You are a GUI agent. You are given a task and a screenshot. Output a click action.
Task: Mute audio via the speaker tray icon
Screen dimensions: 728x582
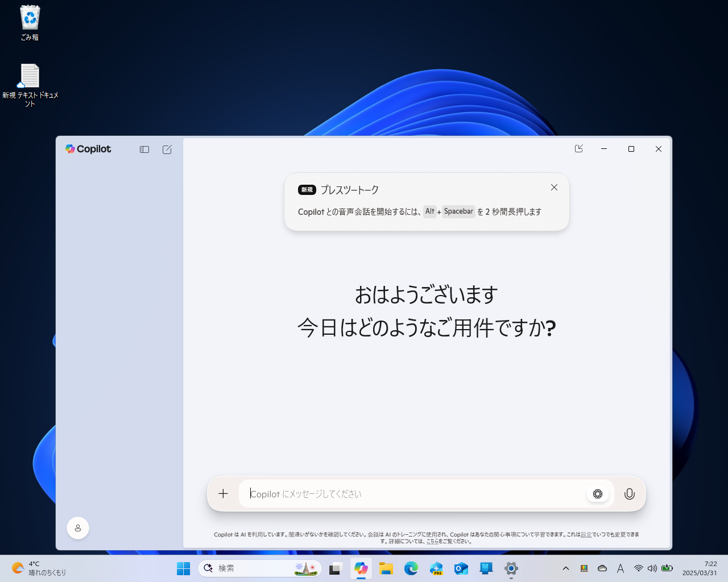652,568
